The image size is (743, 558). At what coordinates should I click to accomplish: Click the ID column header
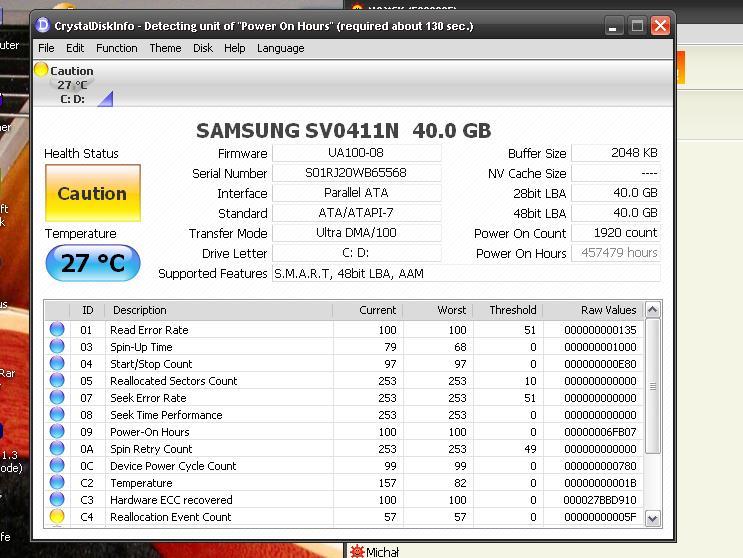pyautogui.click(x=87, y=310)
